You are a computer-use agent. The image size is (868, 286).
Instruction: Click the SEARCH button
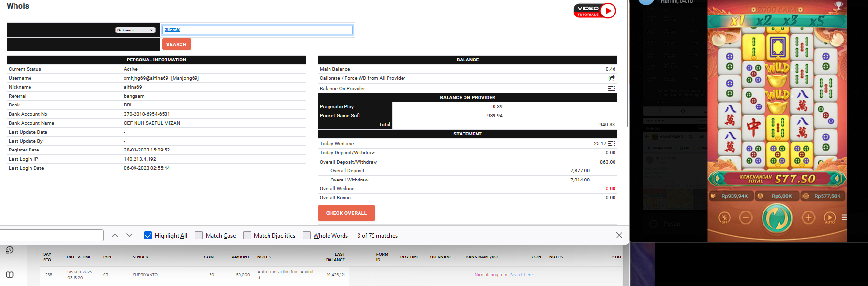click(177, 44)
